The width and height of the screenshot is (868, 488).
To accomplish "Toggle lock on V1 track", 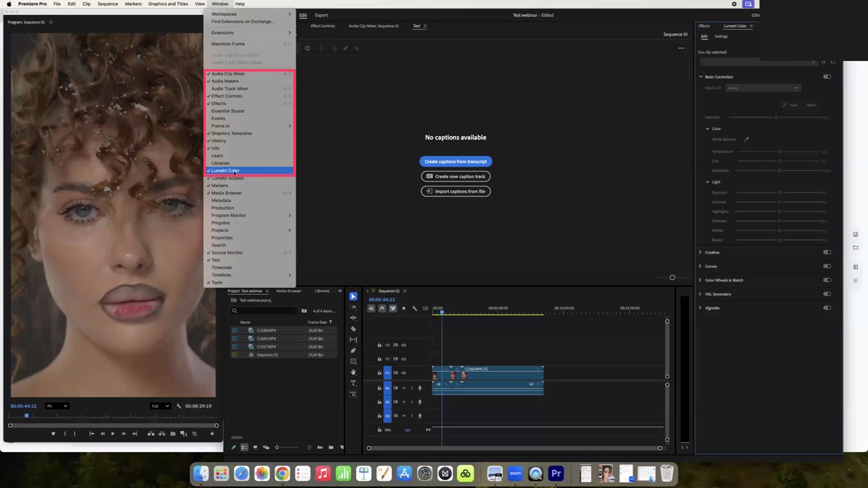I will (379, 373).
